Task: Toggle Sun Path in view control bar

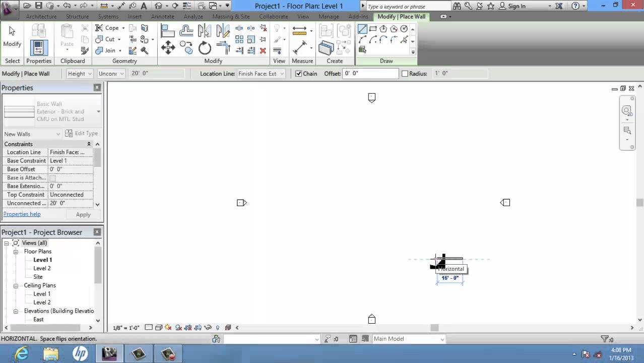Action: tap(168, 328)
